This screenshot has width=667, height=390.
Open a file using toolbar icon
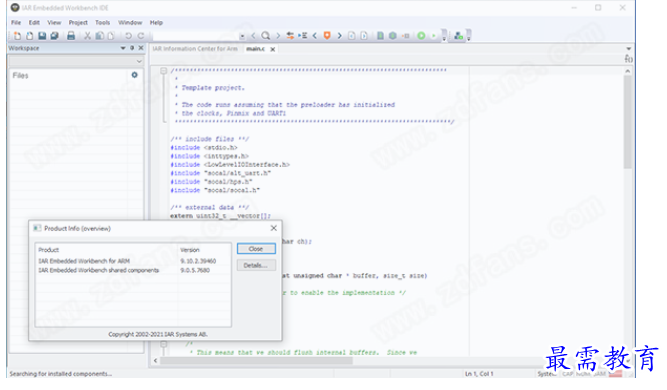coord(29,36)
